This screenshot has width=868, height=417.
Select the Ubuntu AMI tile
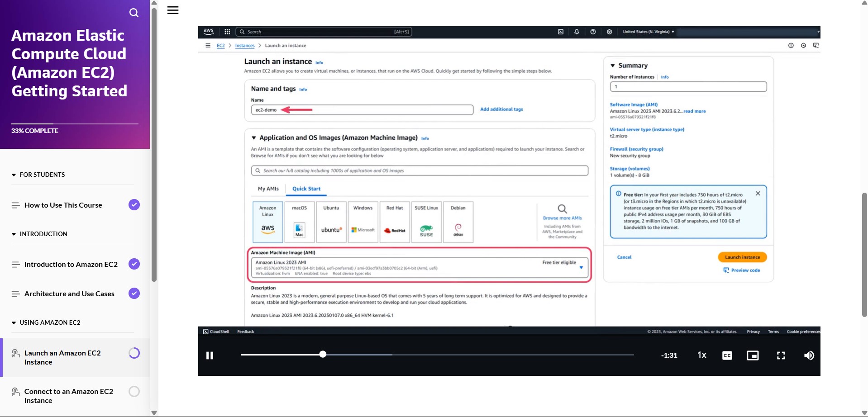(331, 222)
